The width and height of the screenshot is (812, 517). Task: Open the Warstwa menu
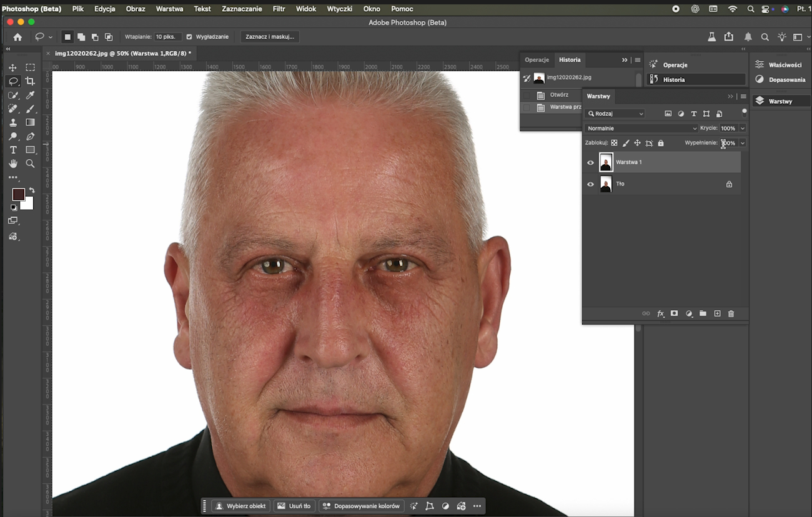[x=169, y=9]
